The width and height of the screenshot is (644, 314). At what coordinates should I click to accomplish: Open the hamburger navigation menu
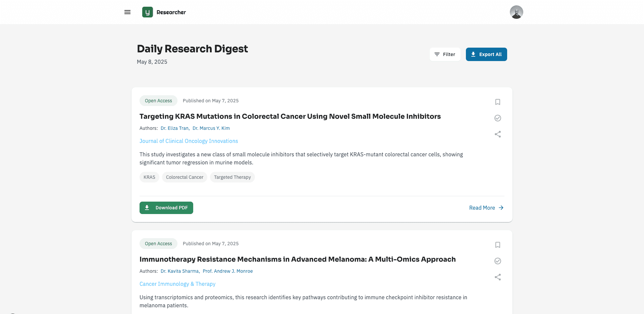tap(127, 12)
